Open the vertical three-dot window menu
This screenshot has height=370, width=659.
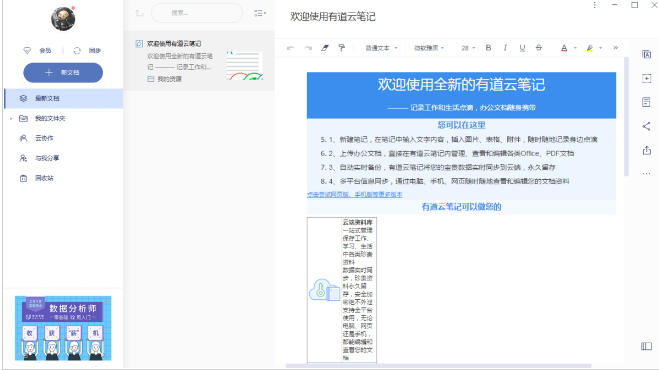click(x=594, y=5)
